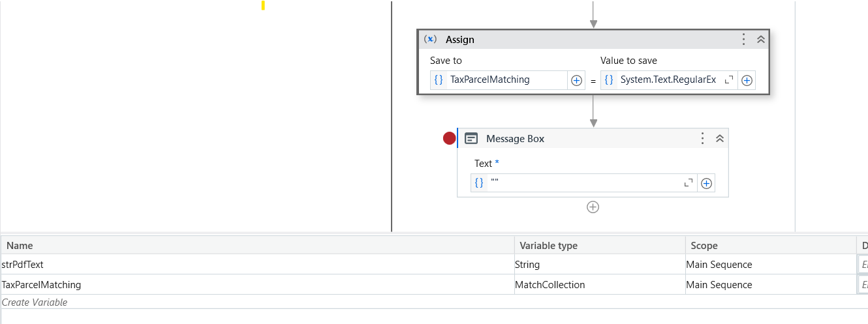868x324 pixels.
Task: Open scope dropdown of strPdfText variable
Action: click(769, 265)
